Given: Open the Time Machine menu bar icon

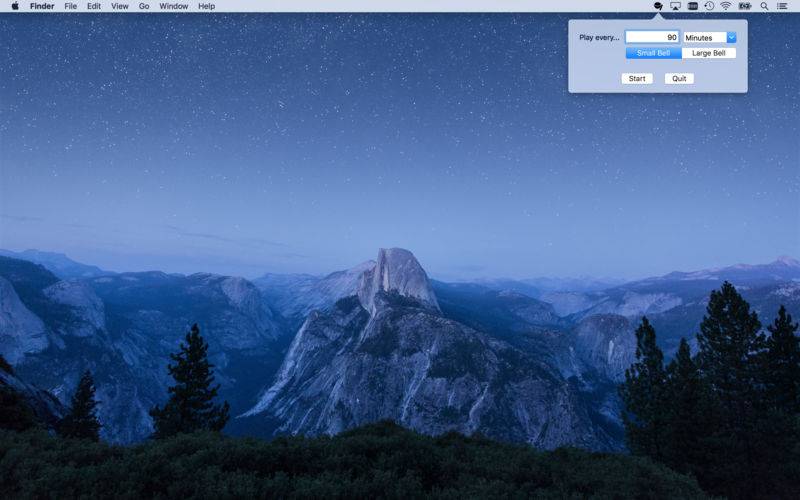Looking at the screenshot, I should 709,6.
